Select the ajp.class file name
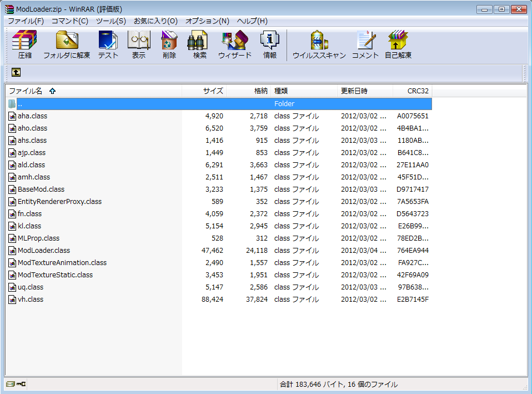 [x=32, y=153]
